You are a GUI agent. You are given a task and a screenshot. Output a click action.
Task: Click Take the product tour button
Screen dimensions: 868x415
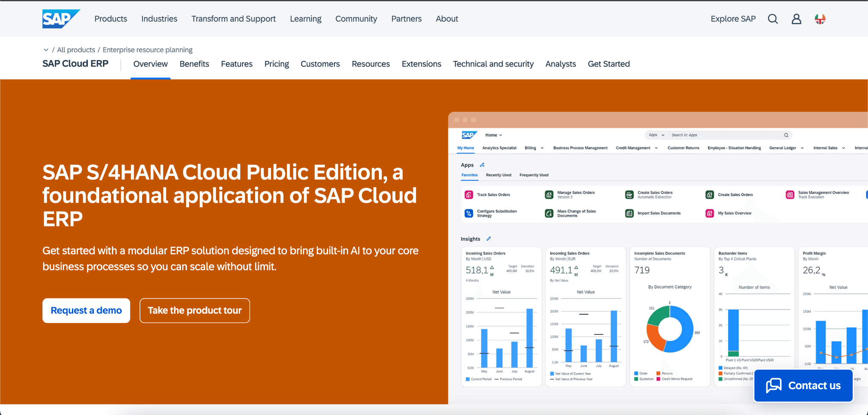[195, 311]
